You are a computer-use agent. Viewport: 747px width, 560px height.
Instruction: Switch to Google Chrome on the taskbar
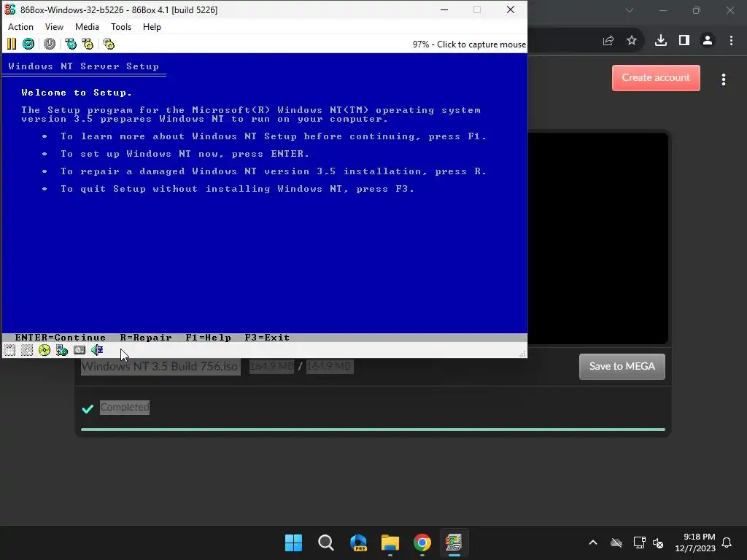(422, 542)
